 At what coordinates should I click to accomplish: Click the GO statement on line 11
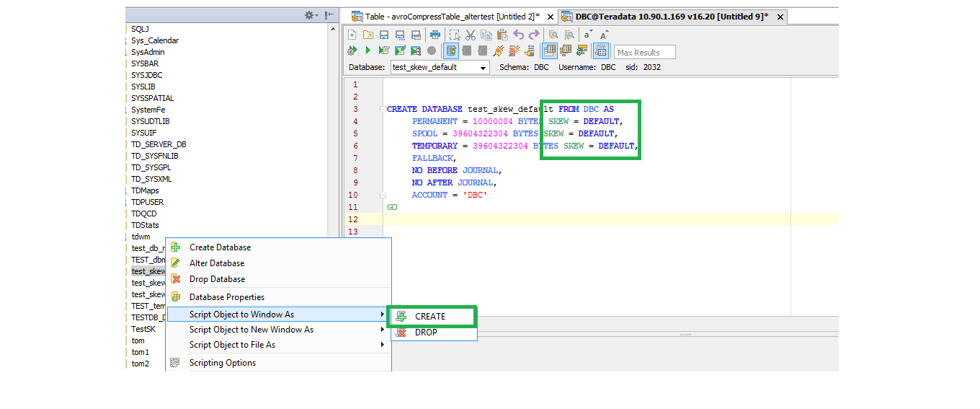coord(392,207)
